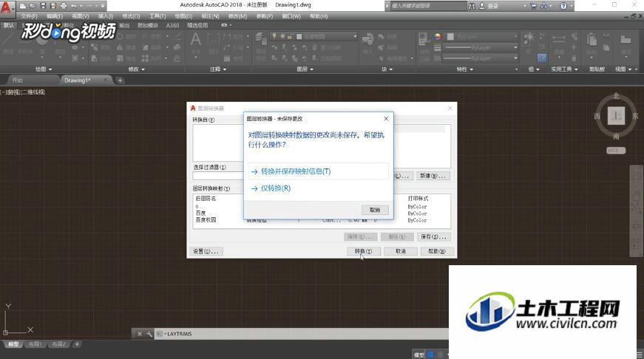
Task: Close the command line with its X icon
Action: 140,334
